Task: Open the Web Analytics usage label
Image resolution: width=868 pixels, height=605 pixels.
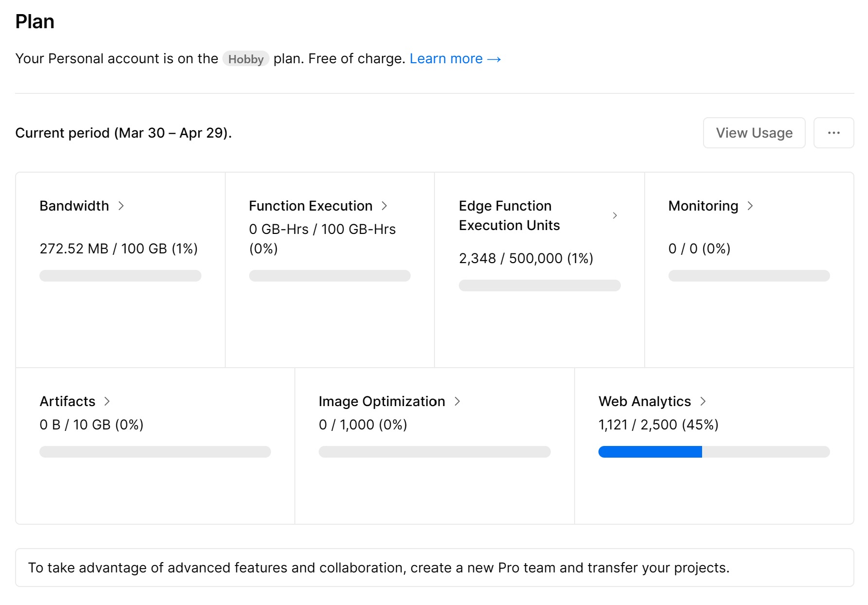Action: 644,401
